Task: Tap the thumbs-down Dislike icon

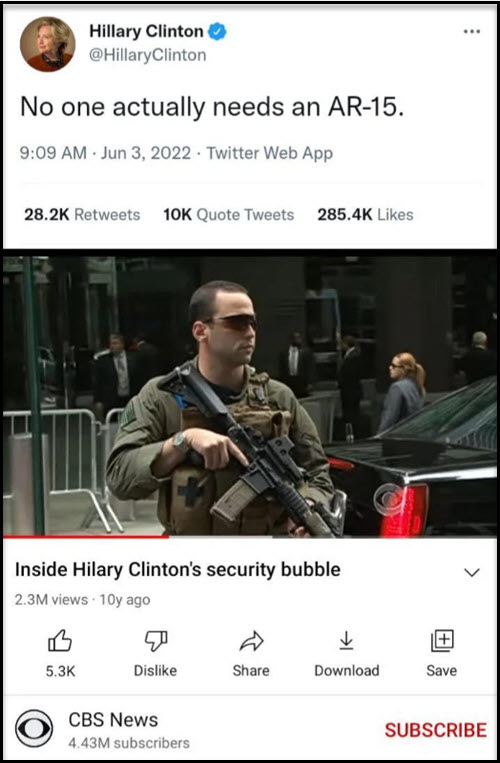Action: pyautogui.click(x=156, y=640)
